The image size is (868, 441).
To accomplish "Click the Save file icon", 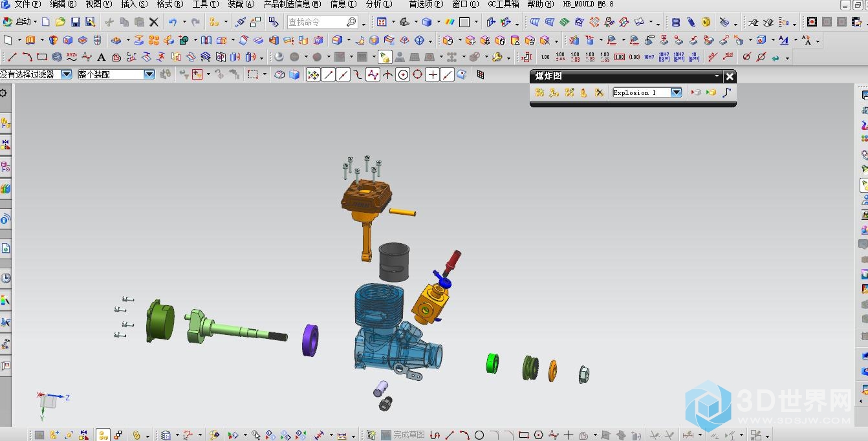I will [x=76, y=22].
